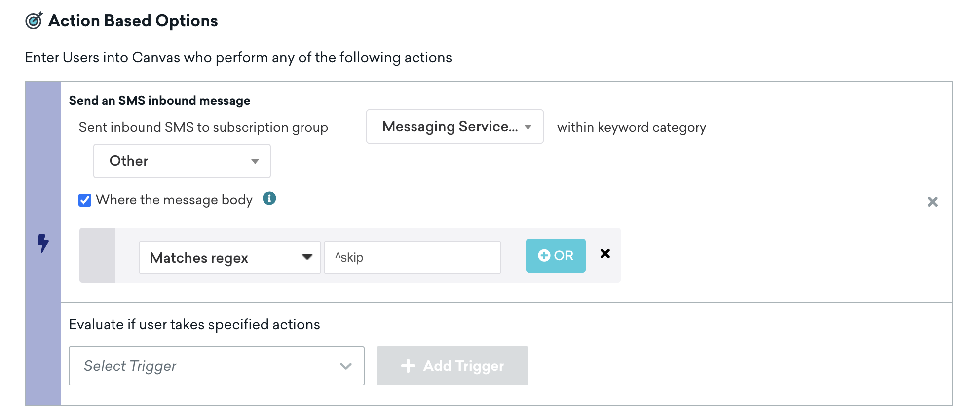980x420 pixels.
Task: Open the info tooltip beside message body
Action: coord(269,198)
